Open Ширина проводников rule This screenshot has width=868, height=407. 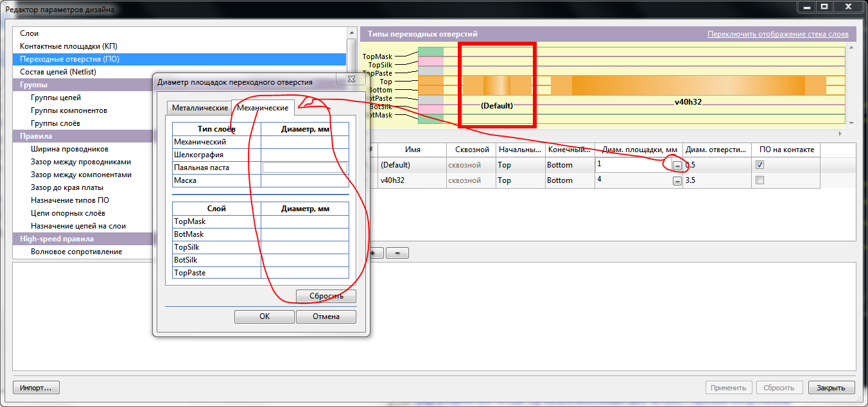coord(70,149)
